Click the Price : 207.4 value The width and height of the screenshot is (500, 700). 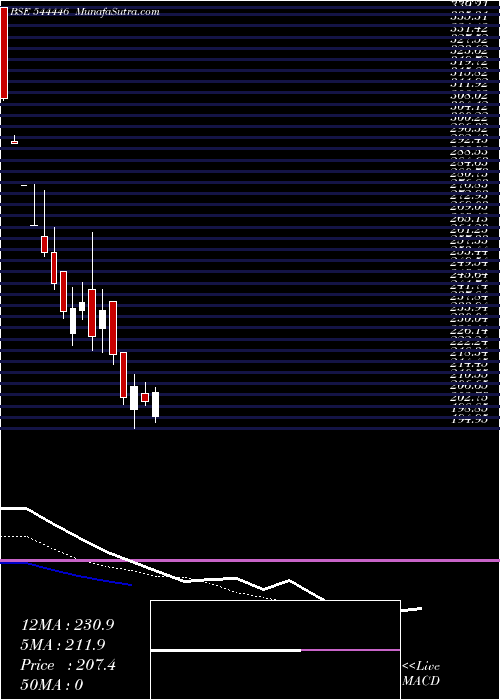68,665
